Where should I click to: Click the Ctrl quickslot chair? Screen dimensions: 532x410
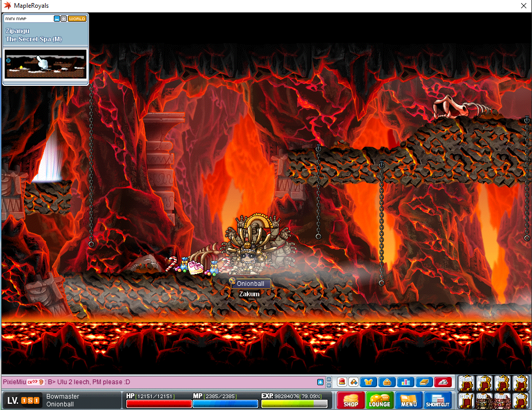point(466,401)
